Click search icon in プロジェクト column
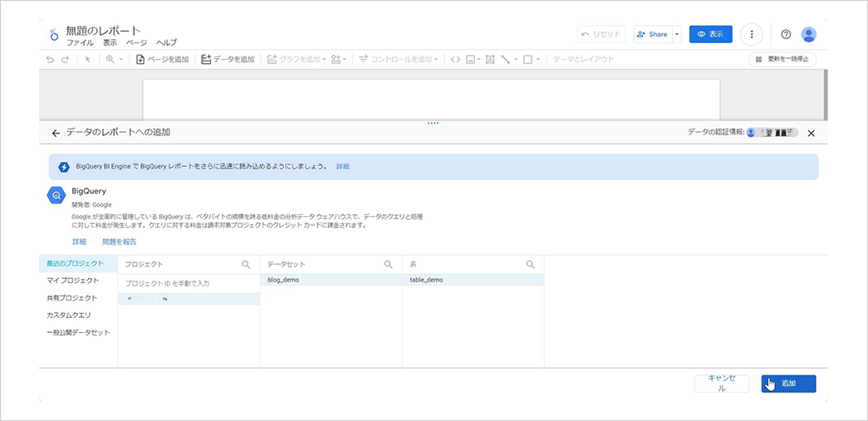868x421 pixels. click(x=247, y=264)
